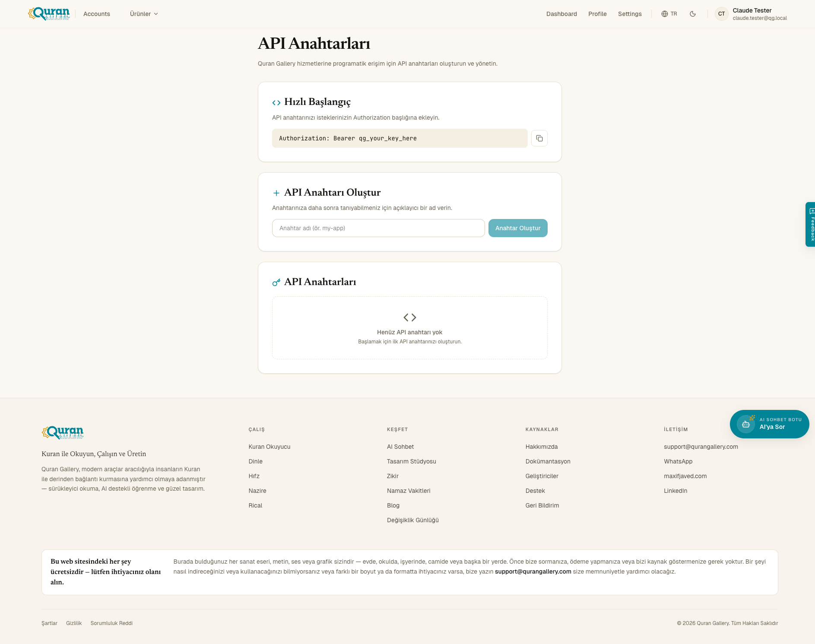Viewport: 815px width, 644px height.
Task: Click the plus icon beside API Anahtarı Oluştur
Action: (276, 193)
